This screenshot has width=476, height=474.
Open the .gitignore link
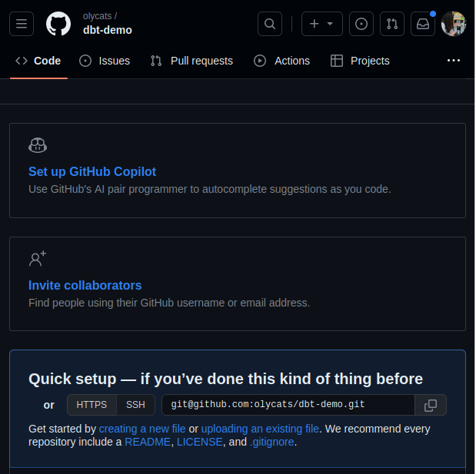pyautogui.click(x=272, y=442)
